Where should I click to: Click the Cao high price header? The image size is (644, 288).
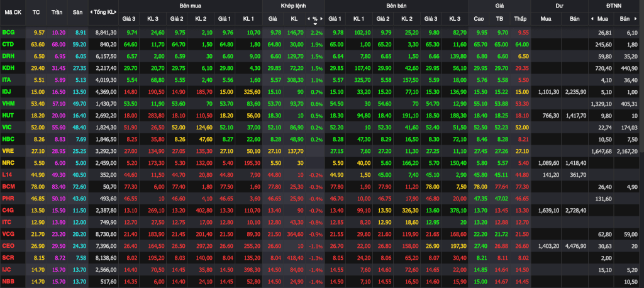479,19
